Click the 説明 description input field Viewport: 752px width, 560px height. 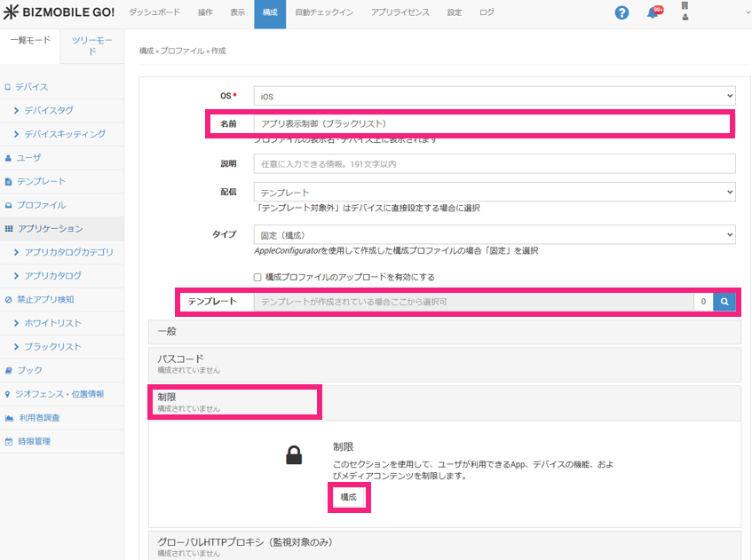[494, 164]
